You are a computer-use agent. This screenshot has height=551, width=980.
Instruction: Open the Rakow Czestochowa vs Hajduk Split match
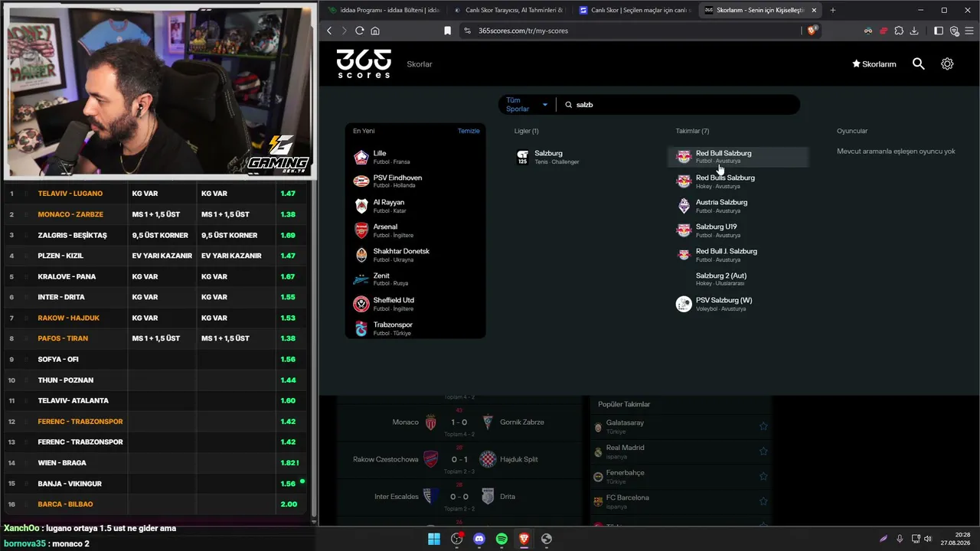(x=459, y=459)
